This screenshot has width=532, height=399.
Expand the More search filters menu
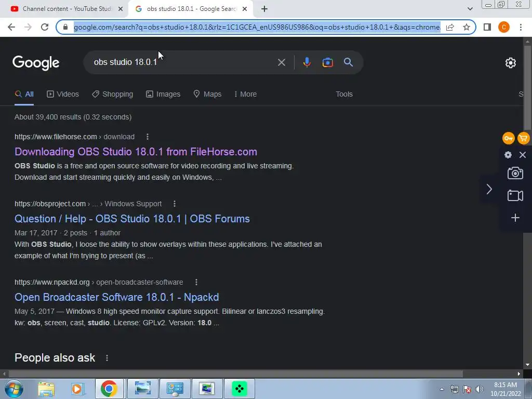coord(245,95)
